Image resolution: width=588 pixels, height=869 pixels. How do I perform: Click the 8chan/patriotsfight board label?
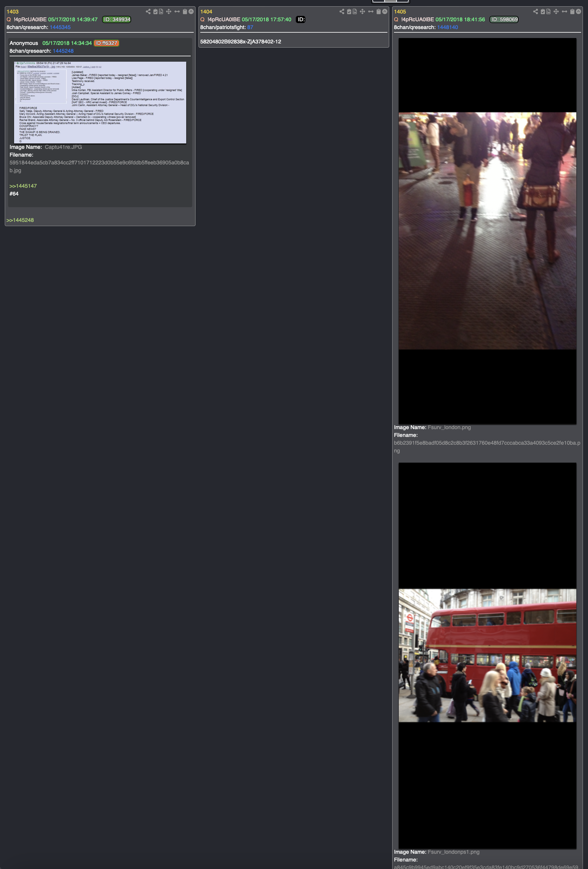(x=223, y=27)
